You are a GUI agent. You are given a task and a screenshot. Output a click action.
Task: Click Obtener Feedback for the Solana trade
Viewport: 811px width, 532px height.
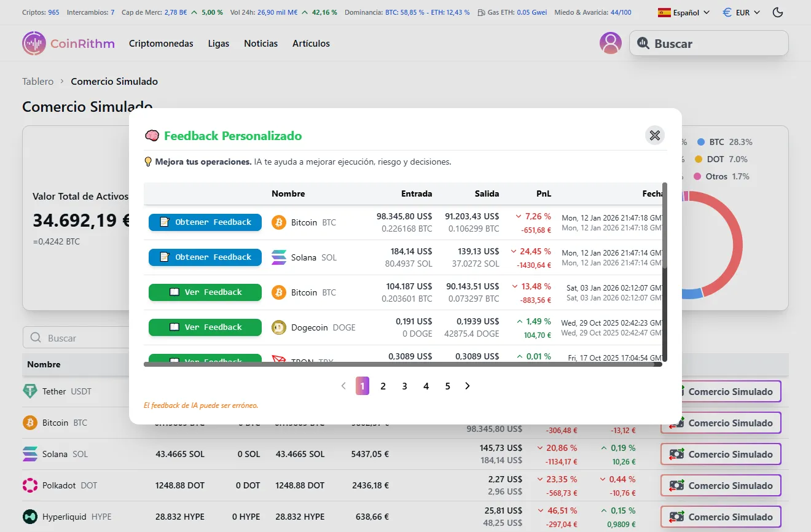[205, 257]
